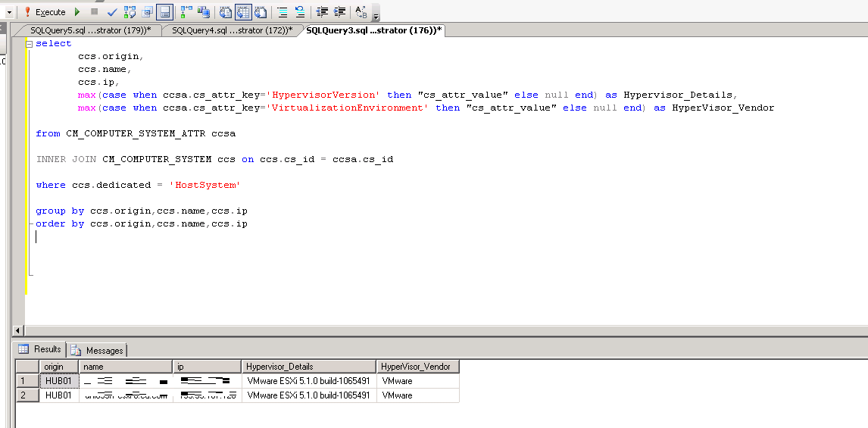Click VMware vendor cell in row 1
Image resolution: width=868 pixels, height=428 pixels.
(x=418, y=381)
